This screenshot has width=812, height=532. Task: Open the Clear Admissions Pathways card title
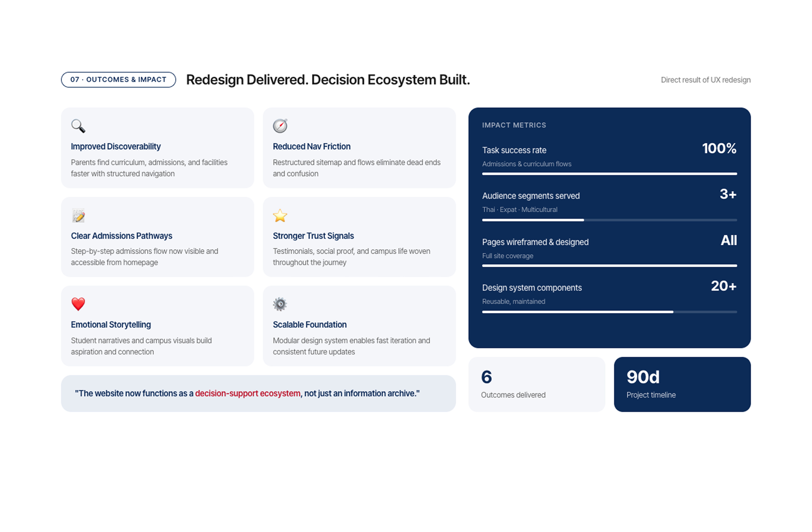click(121, 236)
